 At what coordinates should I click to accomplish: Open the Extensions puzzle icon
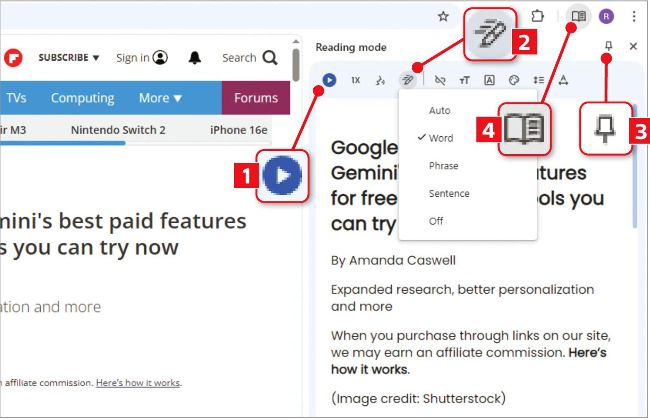click(x=538, y=16)
